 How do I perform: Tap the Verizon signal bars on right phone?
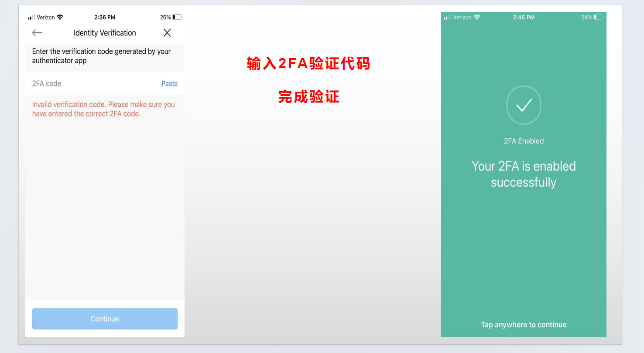coord(447,17)
